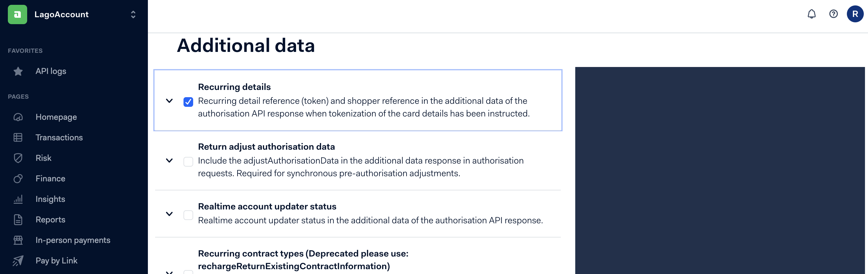
Task: Click the In-person payments store icon
Action: [18, 240]
